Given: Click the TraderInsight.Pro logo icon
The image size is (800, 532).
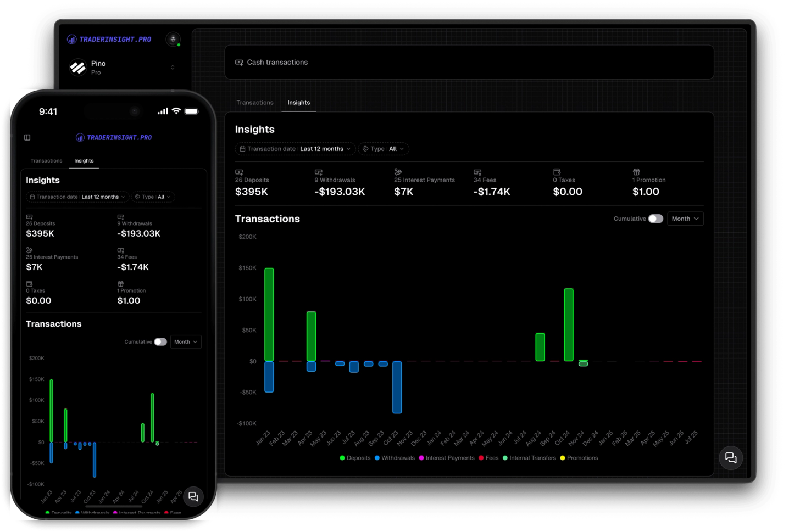Looking at the screenshot, I should [x=71, y=39].
